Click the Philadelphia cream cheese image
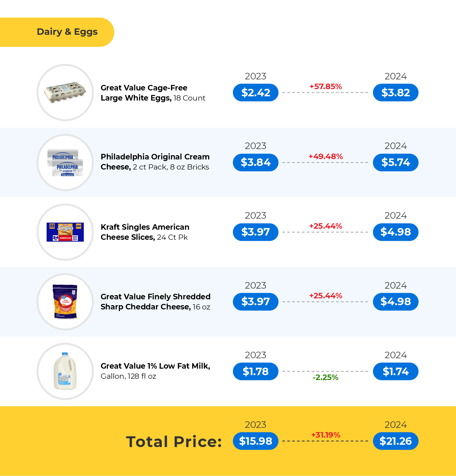The image size is (456, 476). click(x=65, y=163)
